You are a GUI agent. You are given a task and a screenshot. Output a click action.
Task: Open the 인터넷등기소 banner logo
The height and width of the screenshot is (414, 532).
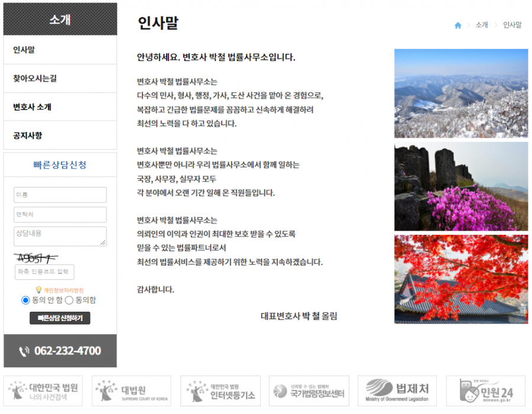point(220,391)
